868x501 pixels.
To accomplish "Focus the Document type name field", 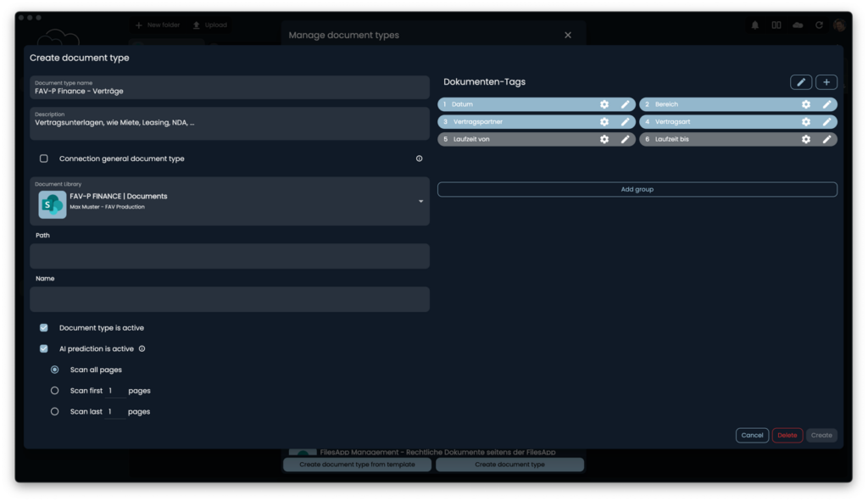I will 230,87.
